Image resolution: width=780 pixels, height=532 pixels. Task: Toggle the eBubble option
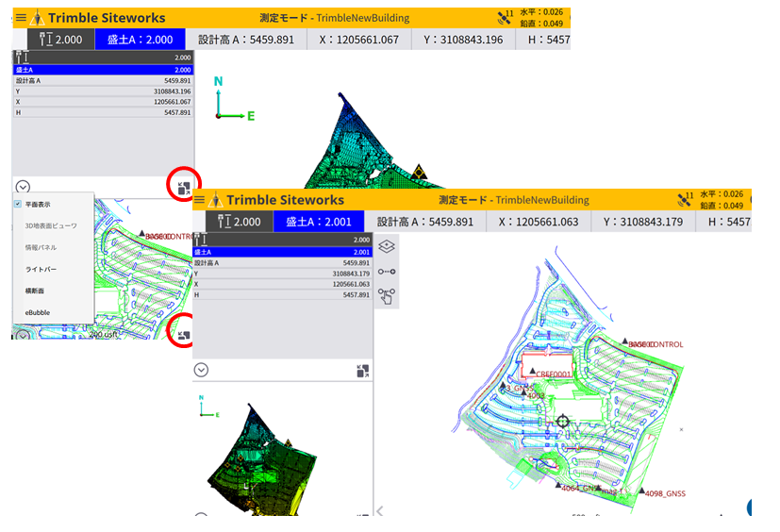[x=38, y=312]
